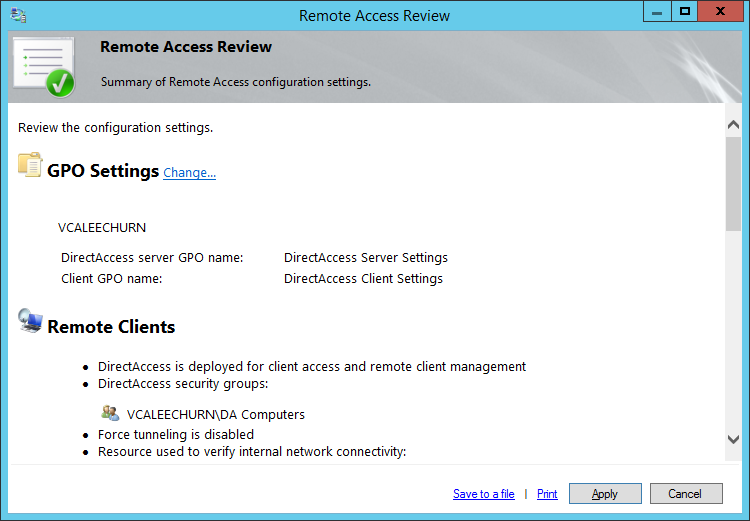Click the Remote Clients computer icon
This screenshot has width=750, height=521.
(x=30, y=321)
